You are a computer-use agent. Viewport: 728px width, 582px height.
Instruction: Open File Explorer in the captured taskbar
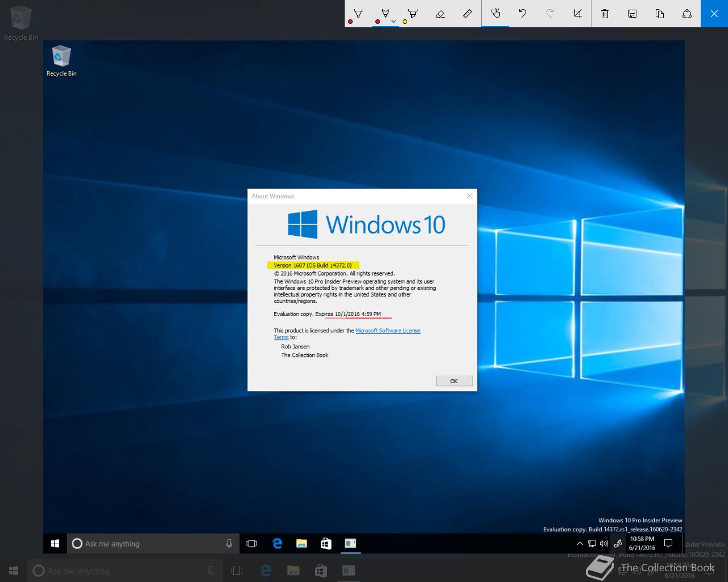pyautogui.click(x=301, y=544)
